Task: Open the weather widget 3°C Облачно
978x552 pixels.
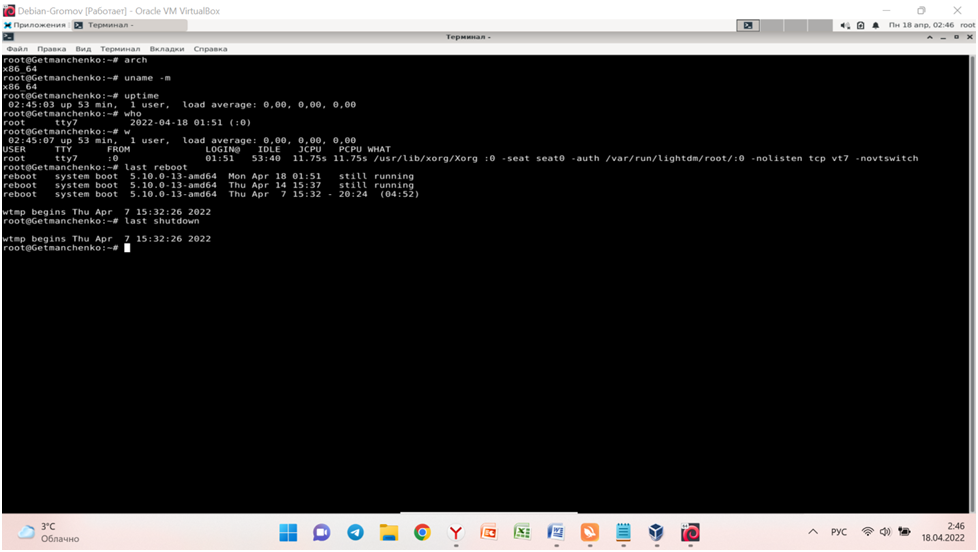Action: [x=49, y=532]
